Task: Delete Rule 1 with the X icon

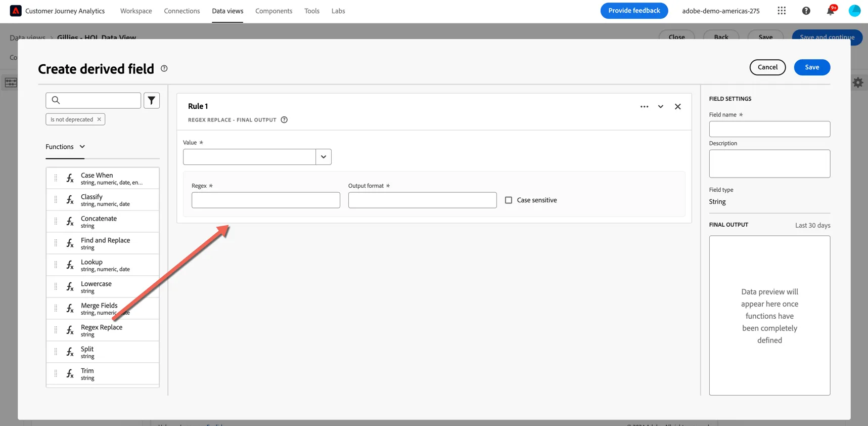Action: coord(678,107)
